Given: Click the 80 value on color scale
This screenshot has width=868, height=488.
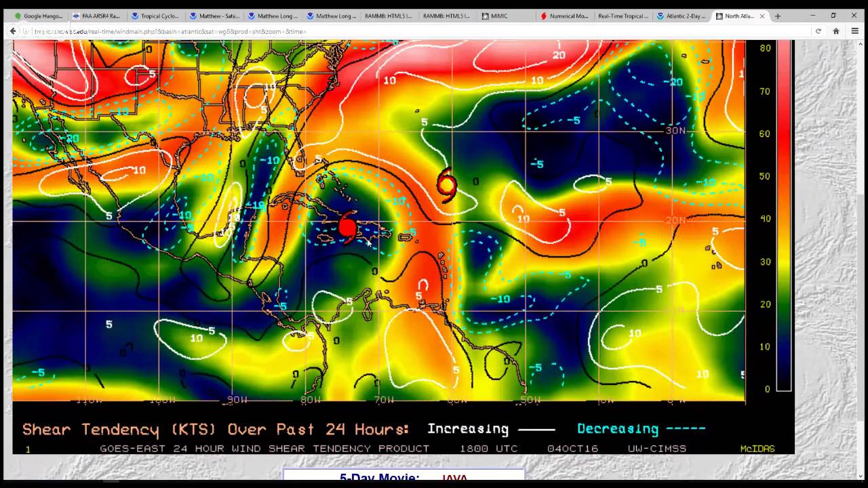Looking at the screenshot, I should (765, 48).
